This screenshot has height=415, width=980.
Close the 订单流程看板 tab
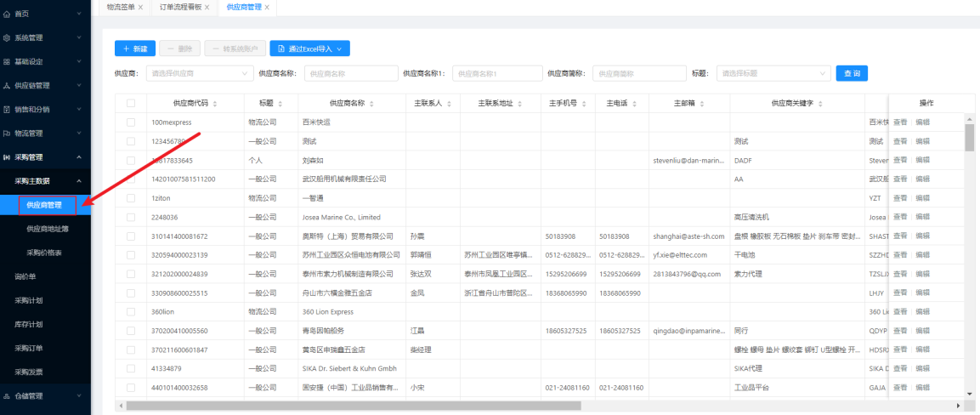click(x=207, y=7)
